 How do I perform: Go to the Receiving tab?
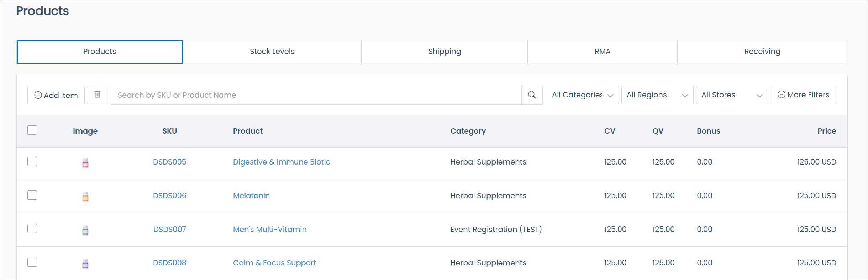762,52
